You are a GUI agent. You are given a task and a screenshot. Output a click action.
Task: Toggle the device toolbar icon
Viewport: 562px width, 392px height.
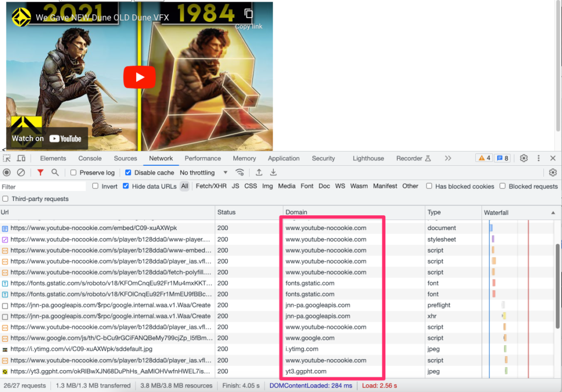pos(21,158)
